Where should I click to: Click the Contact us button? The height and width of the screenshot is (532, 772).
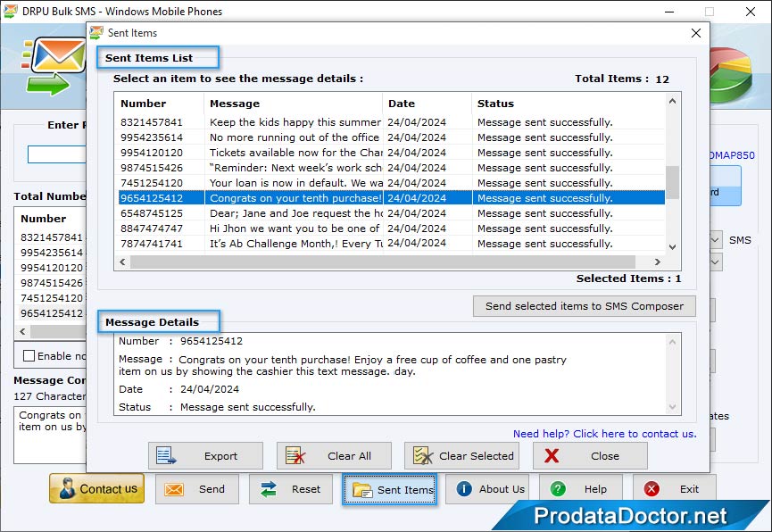click(x=97, y=488)
